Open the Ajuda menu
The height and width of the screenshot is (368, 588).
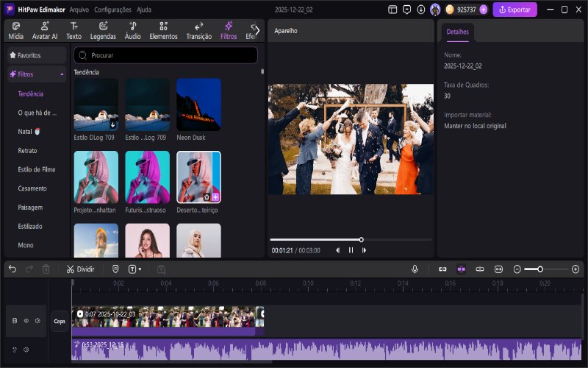click(144, 10)
